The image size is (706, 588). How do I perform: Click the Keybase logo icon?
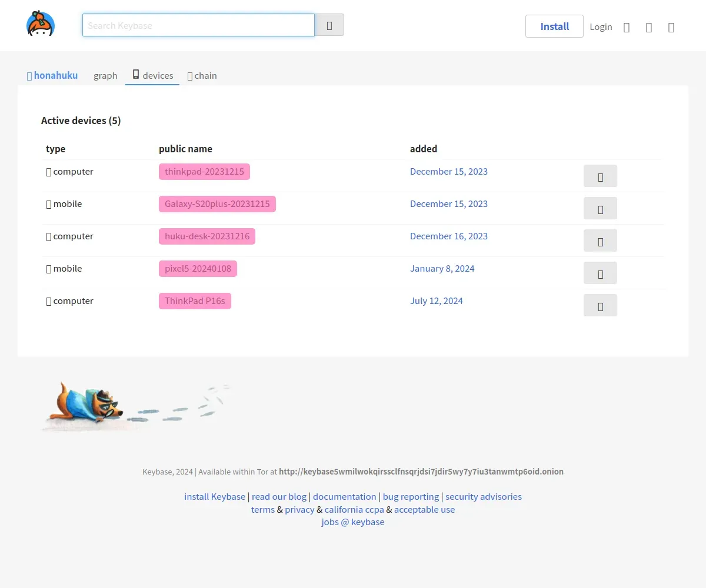pos(41,24)
